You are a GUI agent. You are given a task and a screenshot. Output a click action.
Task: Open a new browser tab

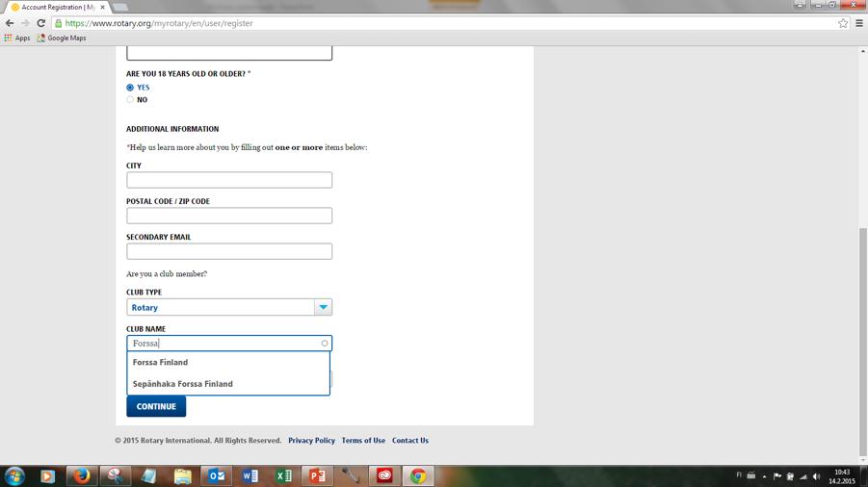click(120, 7)
